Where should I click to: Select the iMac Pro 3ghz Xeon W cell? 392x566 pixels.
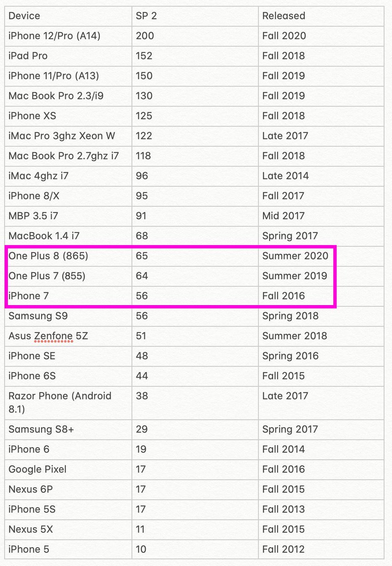point(62,136)
